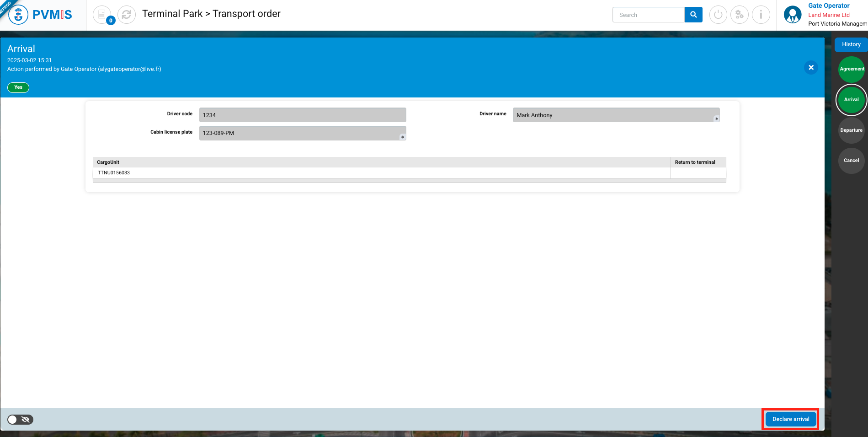The height and width of the screenshot is (437, 868).
Task: Click the magnifier search button
Action: 693,15
